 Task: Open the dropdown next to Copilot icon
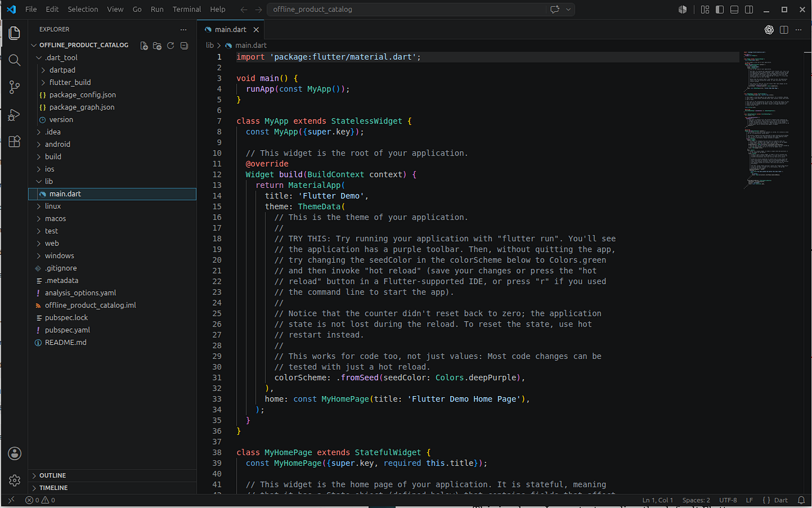568,9
